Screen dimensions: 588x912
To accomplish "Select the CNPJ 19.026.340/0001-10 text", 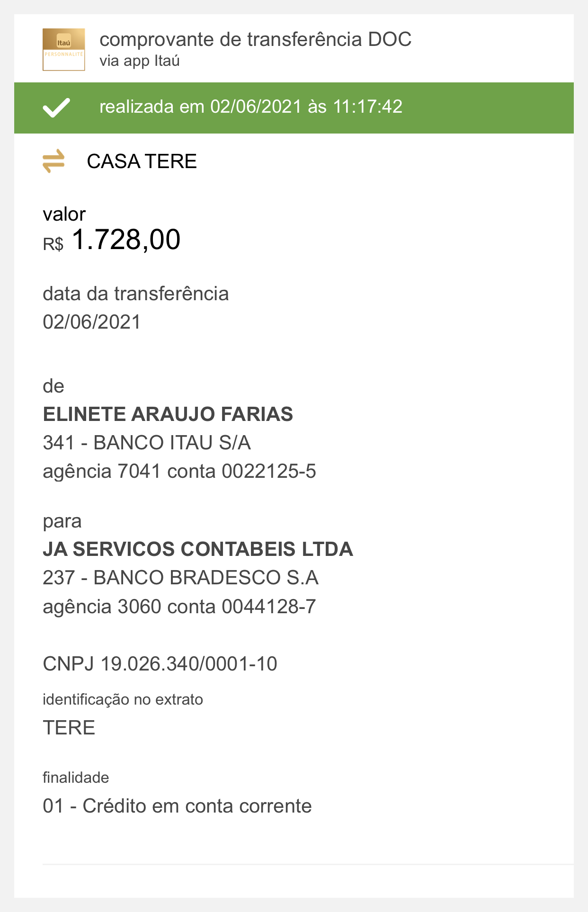I will [x=160, y=664].
